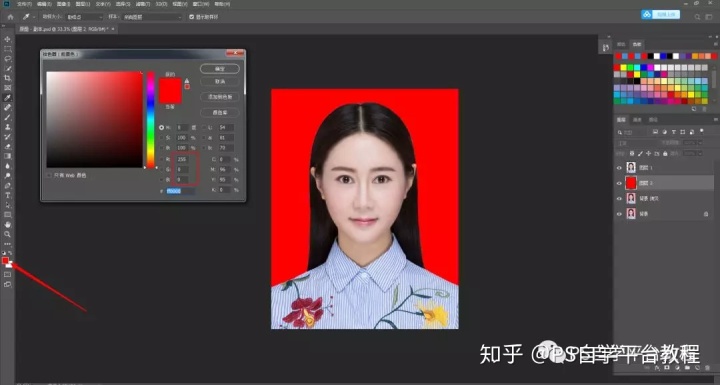The image size is (720, 385).
Task: Select the Move tool
Action: (x=7, y=39)
